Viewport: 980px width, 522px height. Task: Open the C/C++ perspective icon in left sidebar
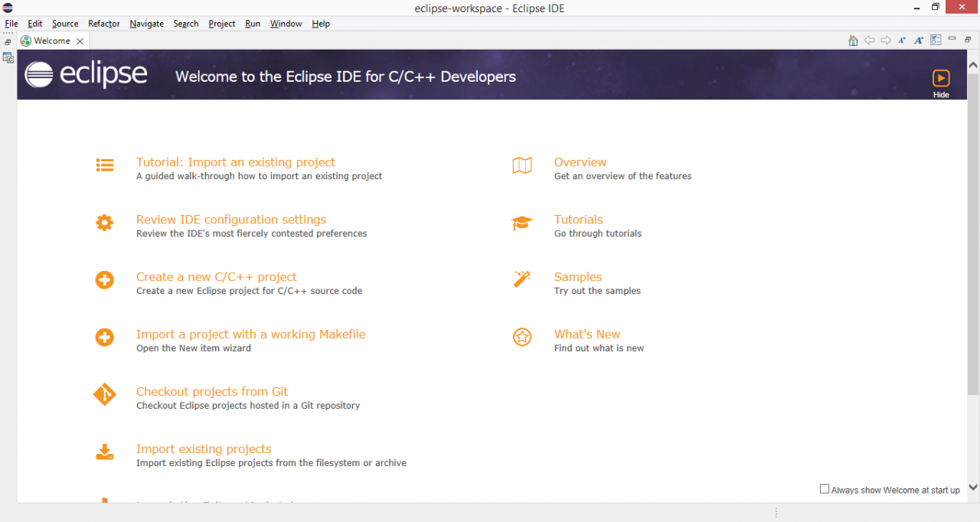pyautogui.click(x=8, y=57)
